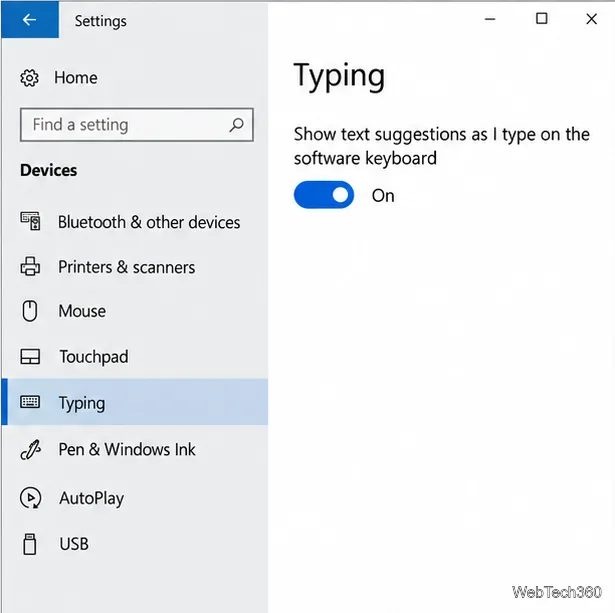Click the Devices section header

[49, 170]
